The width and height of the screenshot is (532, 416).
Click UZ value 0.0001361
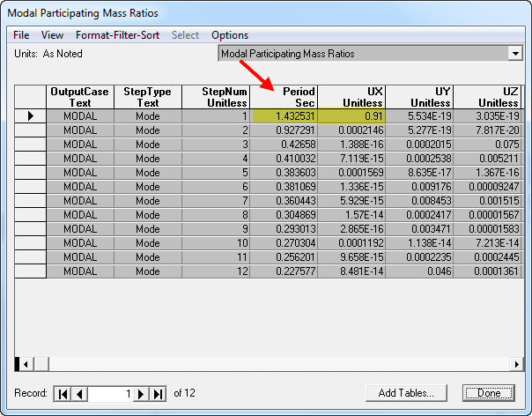click(487, 271)
